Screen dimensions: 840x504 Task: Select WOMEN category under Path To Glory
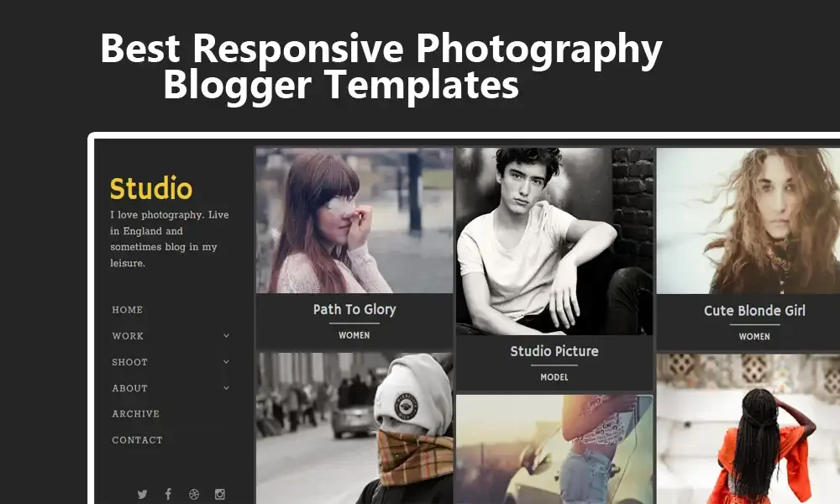point(354,335)
